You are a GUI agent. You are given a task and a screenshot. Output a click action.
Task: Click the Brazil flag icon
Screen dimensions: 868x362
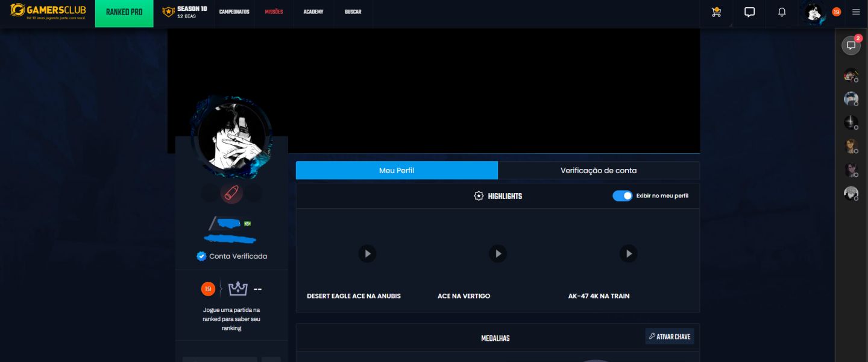point(247,223)
